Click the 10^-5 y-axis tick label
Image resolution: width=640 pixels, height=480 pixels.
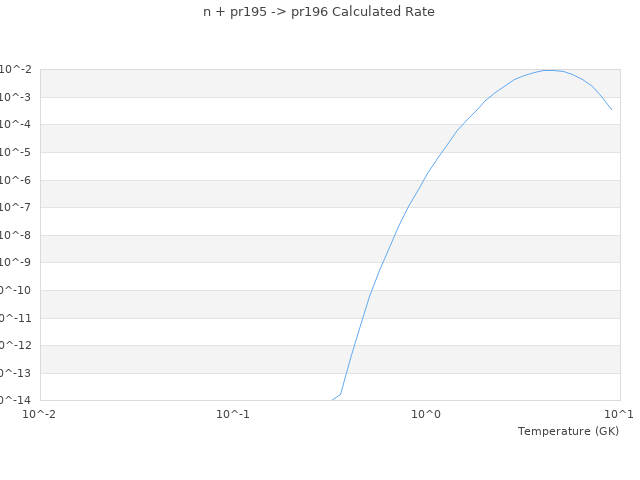click(x=16, y=152)
